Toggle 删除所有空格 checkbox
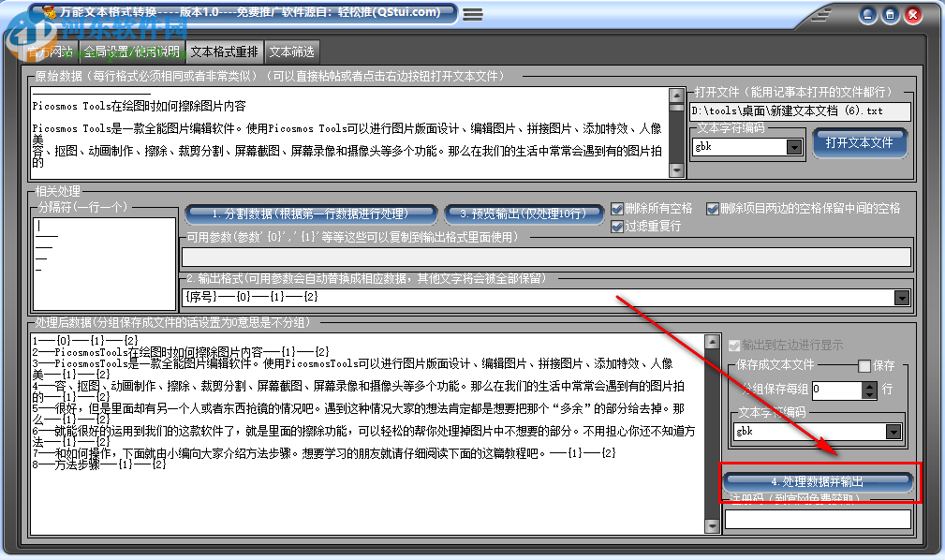The image size is (945, 560). 616,209
